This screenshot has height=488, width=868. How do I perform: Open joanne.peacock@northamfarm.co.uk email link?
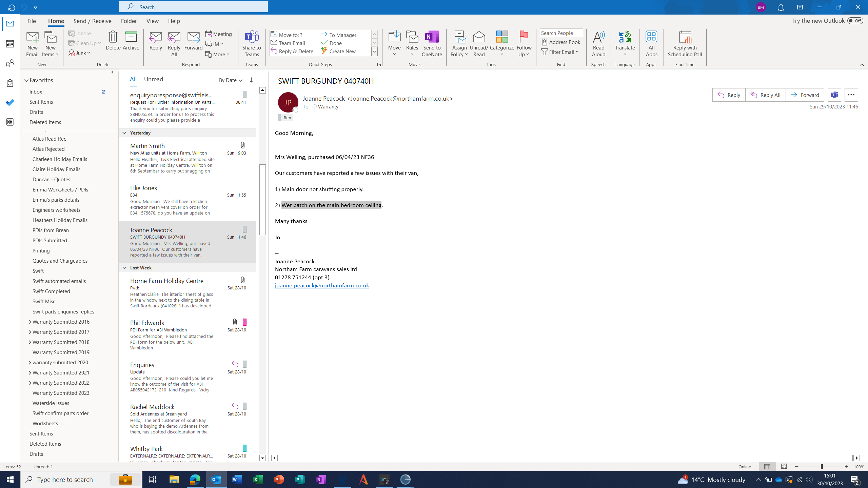coord(322,285)
